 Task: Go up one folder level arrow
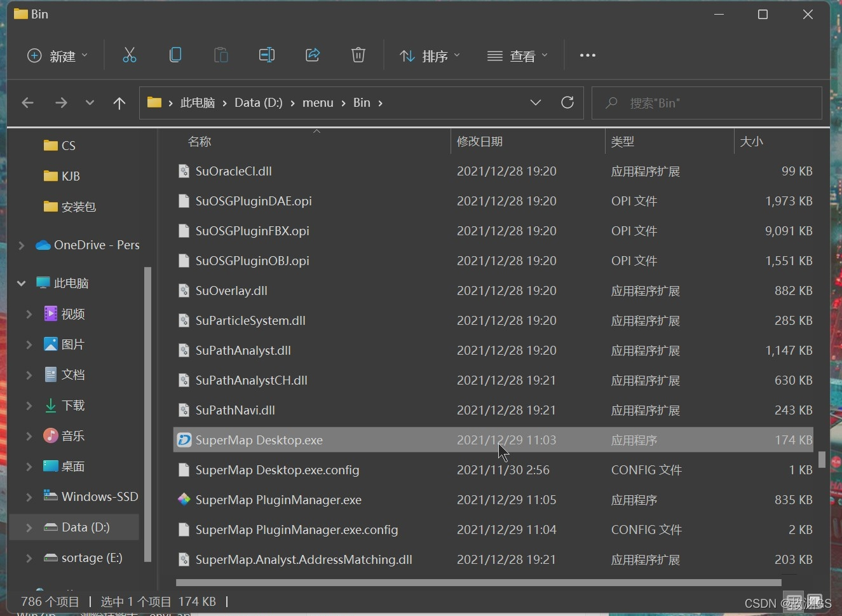point(119,102)
